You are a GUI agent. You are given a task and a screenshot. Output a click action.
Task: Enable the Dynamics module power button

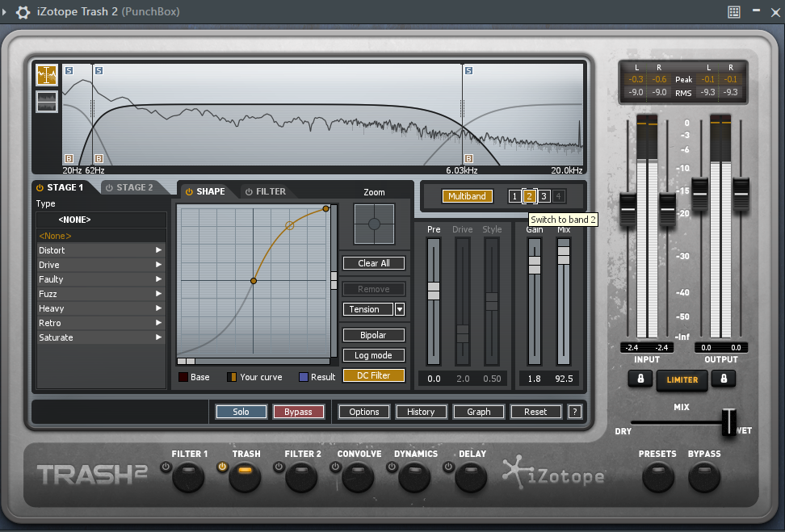click(392, 467)
